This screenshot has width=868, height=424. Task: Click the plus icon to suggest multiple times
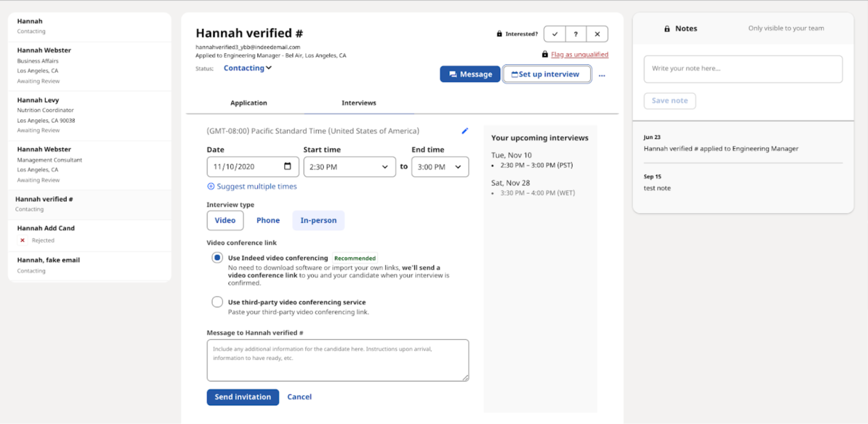tap(210, 186)
